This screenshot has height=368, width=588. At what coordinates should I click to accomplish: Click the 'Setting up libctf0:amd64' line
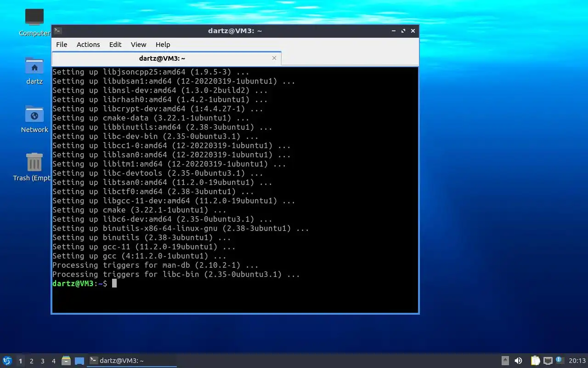153,191
